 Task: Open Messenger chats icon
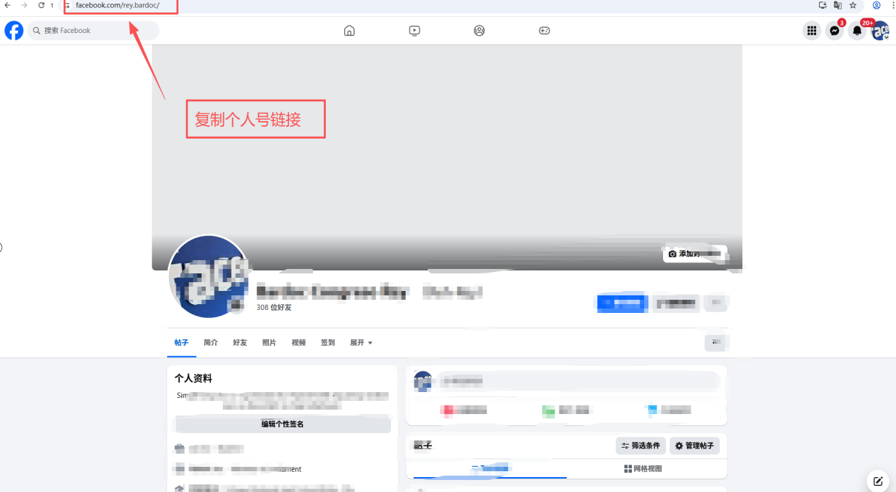point(834,31)
